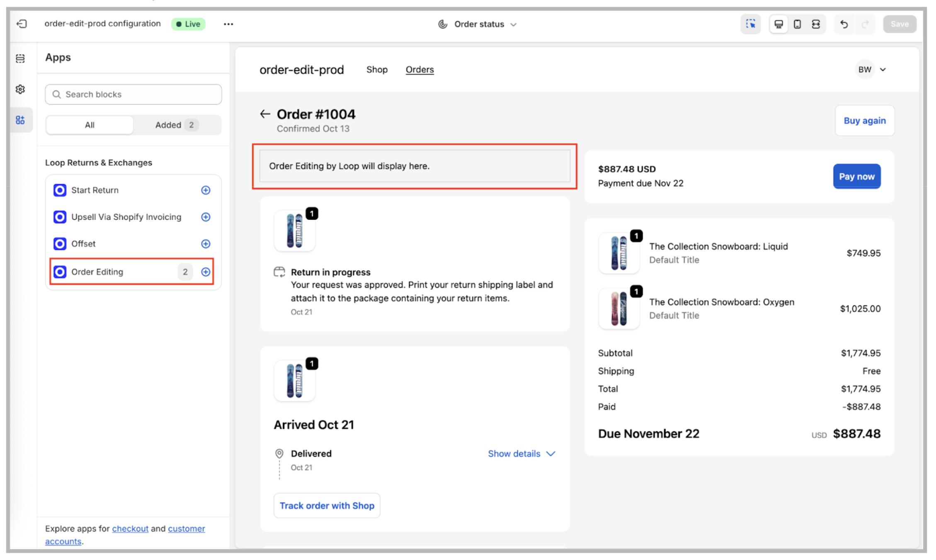
Task: Expand Show details for delivery
Action: (521, 454)
